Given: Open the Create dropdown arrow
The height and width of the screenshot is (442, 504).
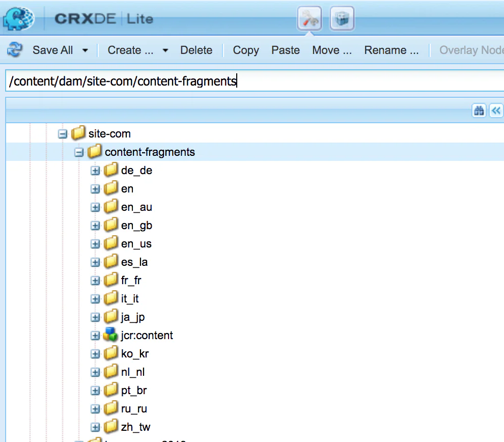Looking at the screenshot, I should coord(165,50).
